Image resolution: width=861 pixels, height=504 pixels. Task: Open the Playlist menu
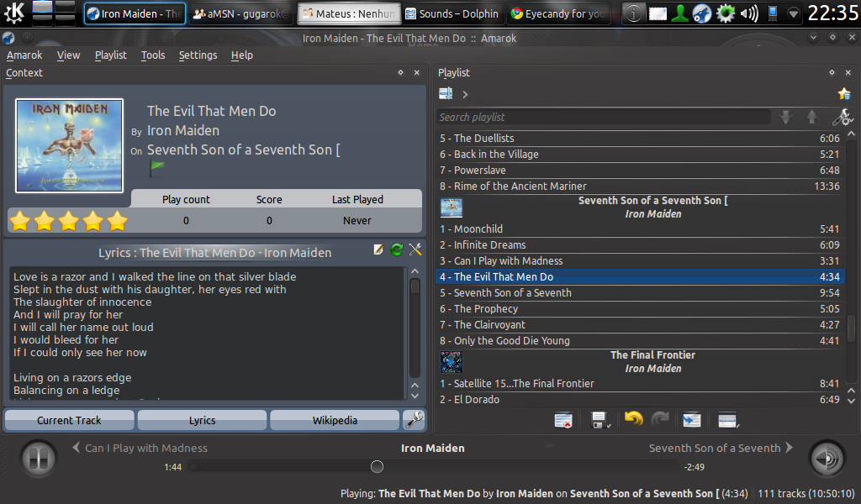point(110,55)
